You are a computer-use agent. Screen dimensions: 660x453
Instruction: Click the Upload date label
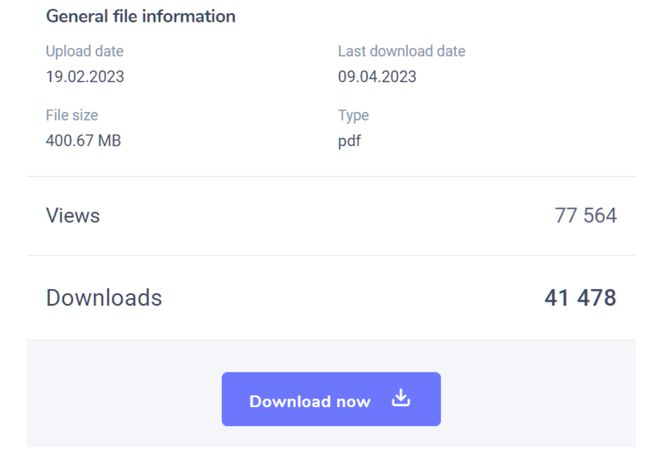pos(85,51)
